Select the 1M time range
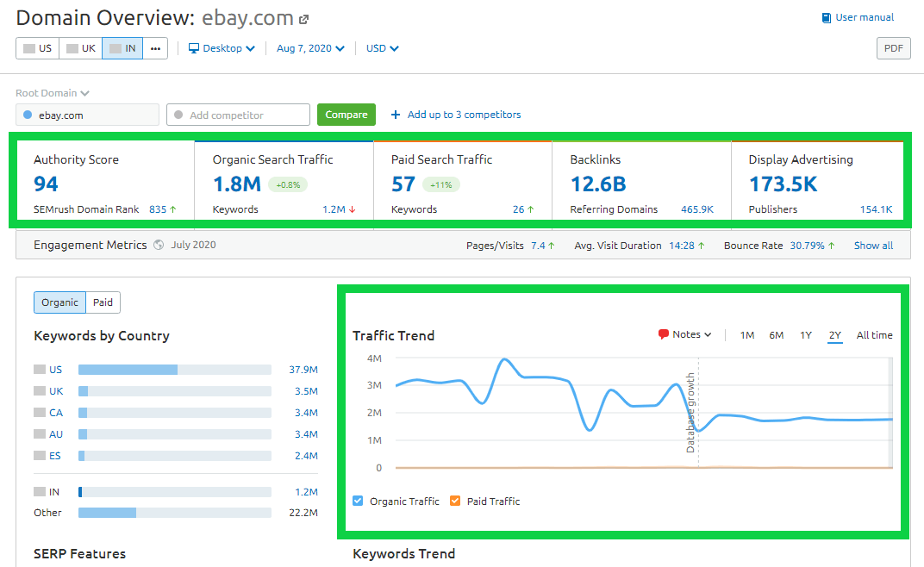Image resolution: width=924 pixels, height=567 pixels. point(747,335)
